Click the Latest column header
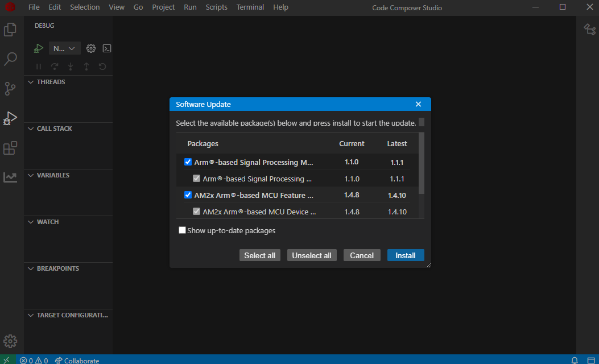Screen dimensions: 599x364 tap(397, 144)
